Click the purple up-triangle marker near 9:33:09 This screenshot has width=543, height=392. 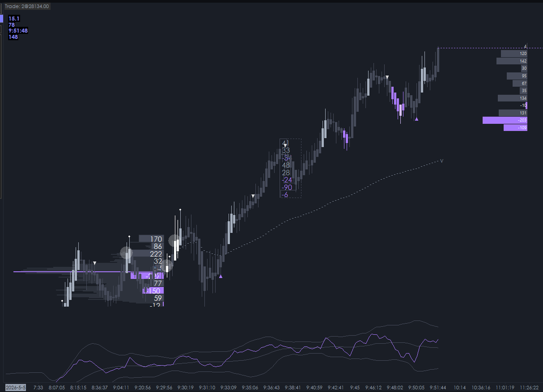220,276
